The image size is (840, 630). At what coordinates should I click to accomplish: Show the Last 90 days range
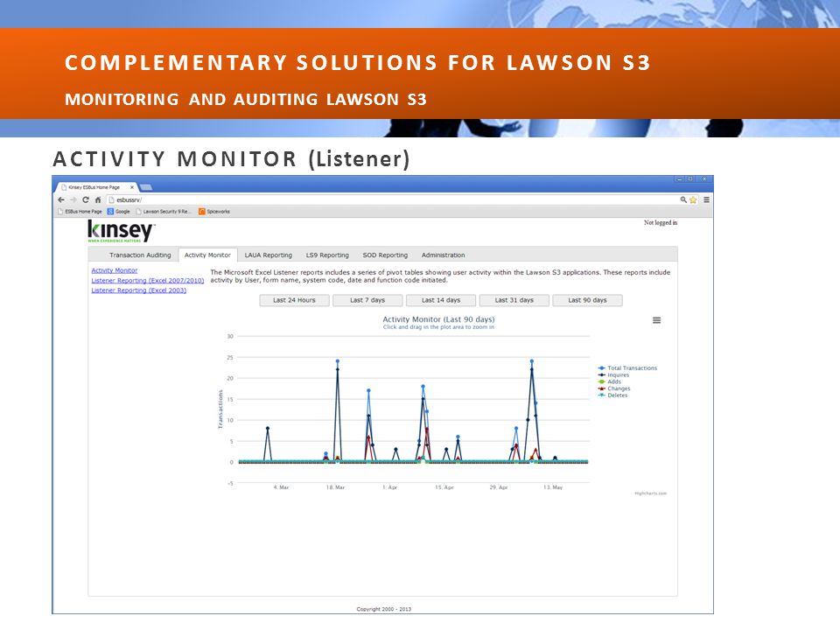pyautogui.click(x=588, y=300)
